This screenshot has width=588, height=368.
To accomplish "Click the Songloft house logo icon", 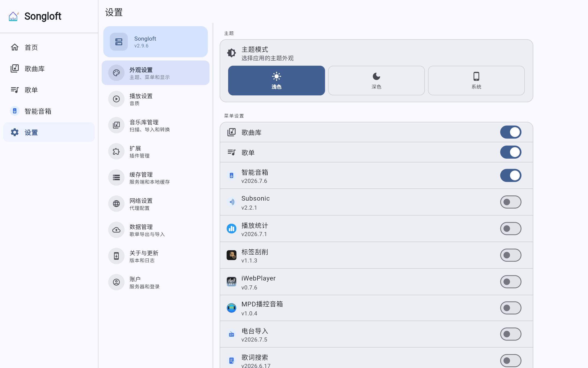I will pyautogui.click(x=13, y=16).
